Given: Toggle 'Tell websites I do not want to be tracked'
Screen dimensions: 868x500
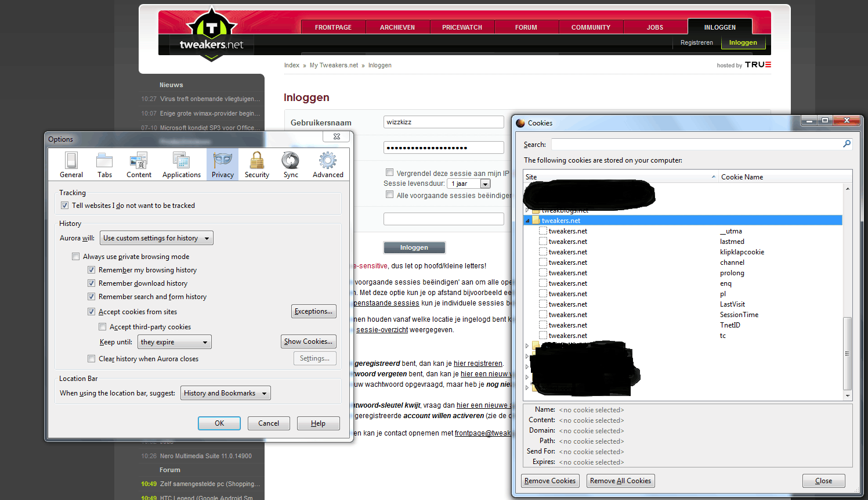Looking at the screenshot, I should [x=64, y=206].
